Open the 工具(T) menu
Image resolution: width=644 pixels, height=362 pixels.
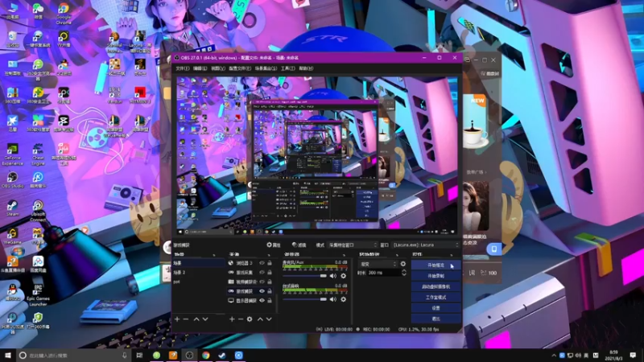[287, 68]
